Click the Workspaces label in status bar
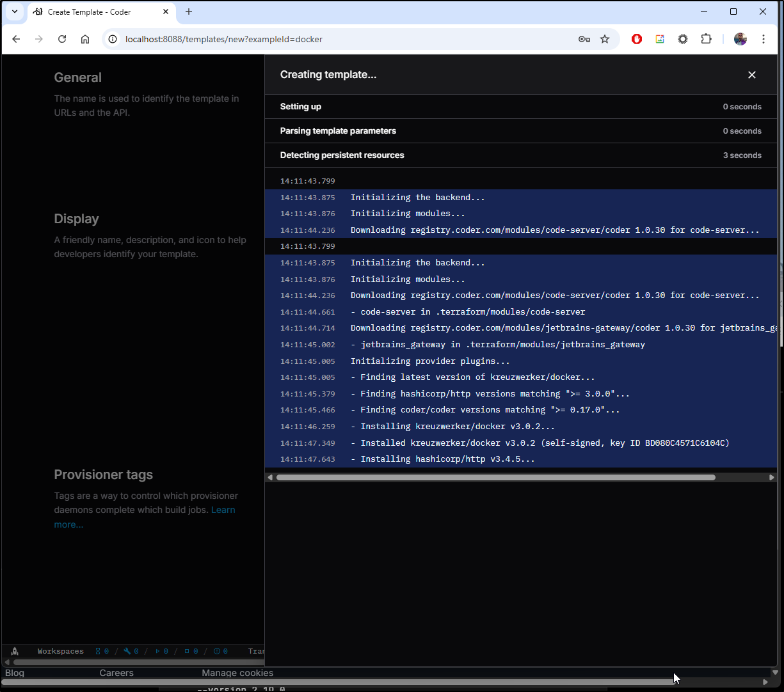The width and height of the screenshot is (784, 692). click(61, 651)
